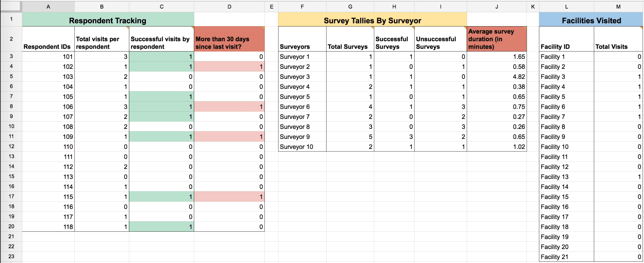The width and height of the screenshot is (644, 263).
Task: Click respondent ID cell 115
Action: tap(48, 197)
